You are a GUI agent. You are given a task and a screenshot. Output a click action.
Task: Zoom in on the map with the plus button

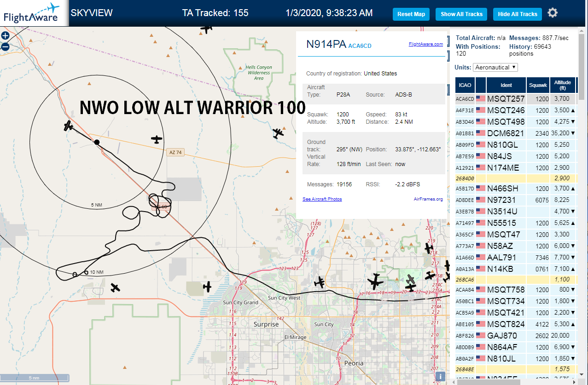(5, 35)
